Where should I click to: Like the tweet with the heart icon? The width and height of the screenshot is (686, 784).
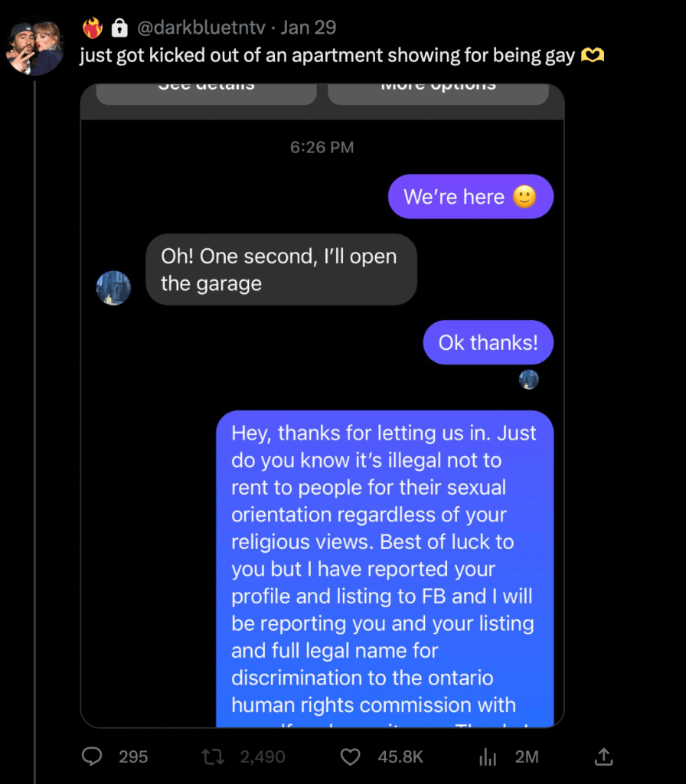350,756
